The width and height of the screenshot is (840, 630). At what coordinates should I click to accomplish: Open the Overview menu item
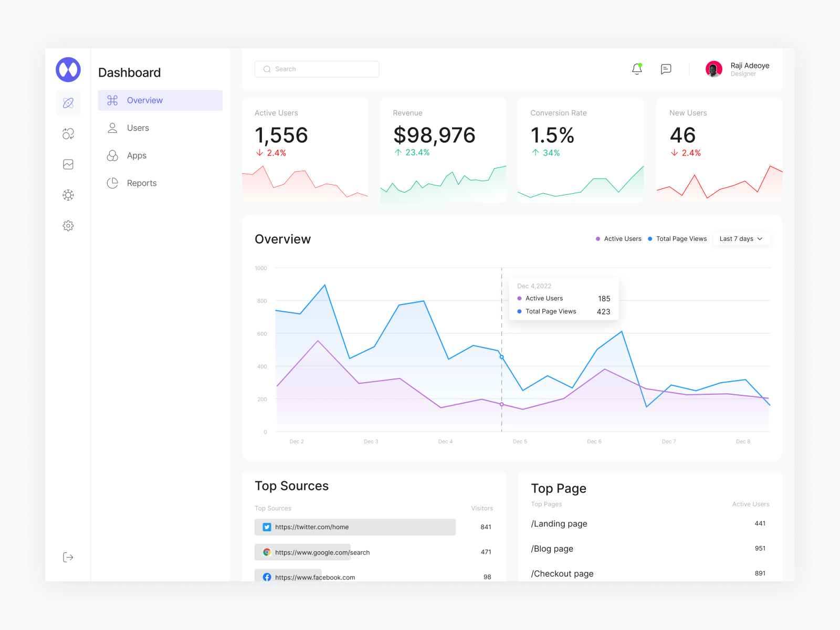click(x=160, y=100)
